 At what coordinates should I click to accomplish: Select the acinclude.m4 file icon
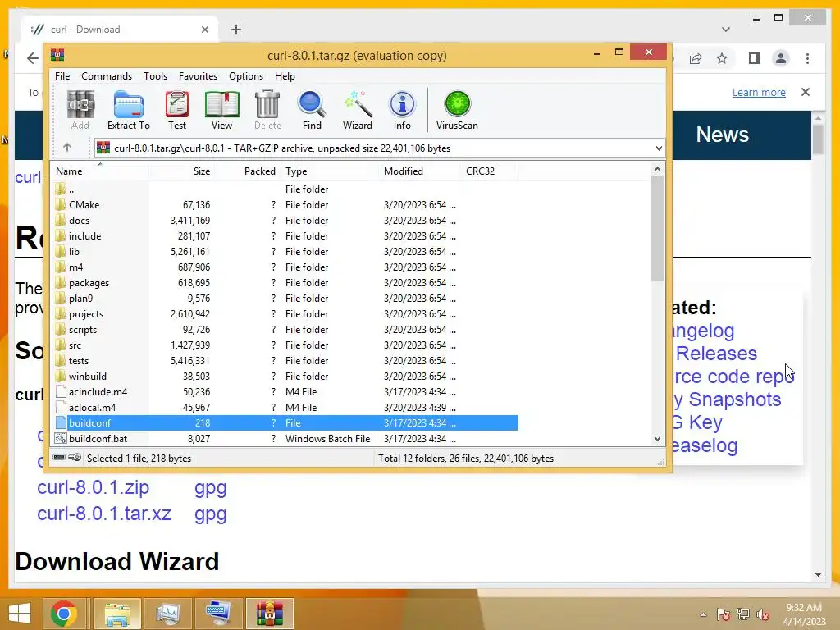pyautogui.click(x=61, y=391)
